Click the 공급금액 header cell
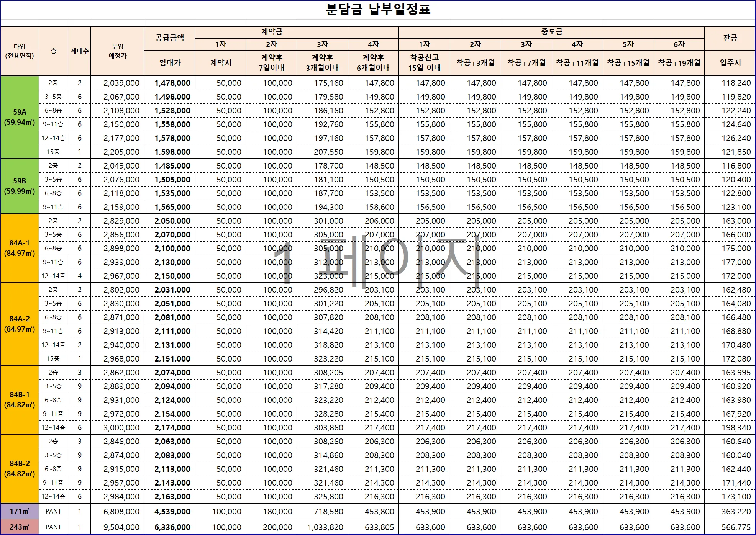 pos(169,38)
